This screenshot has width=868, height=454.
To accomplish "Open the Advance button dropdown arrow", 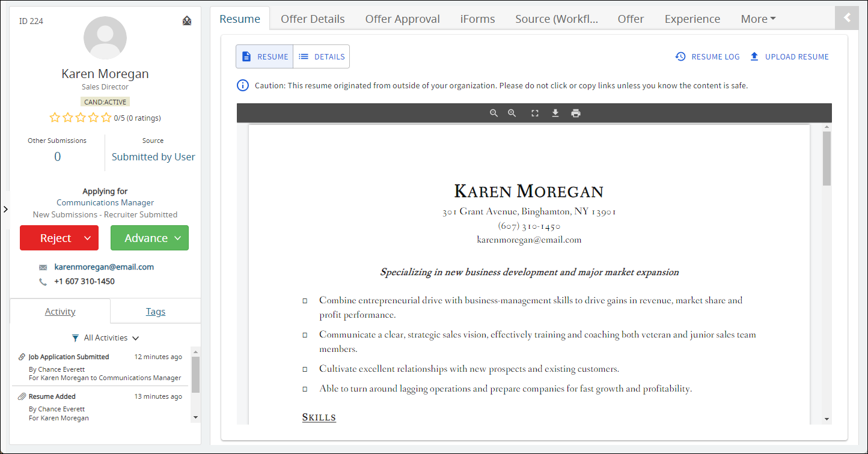I will tap(178, 238).
